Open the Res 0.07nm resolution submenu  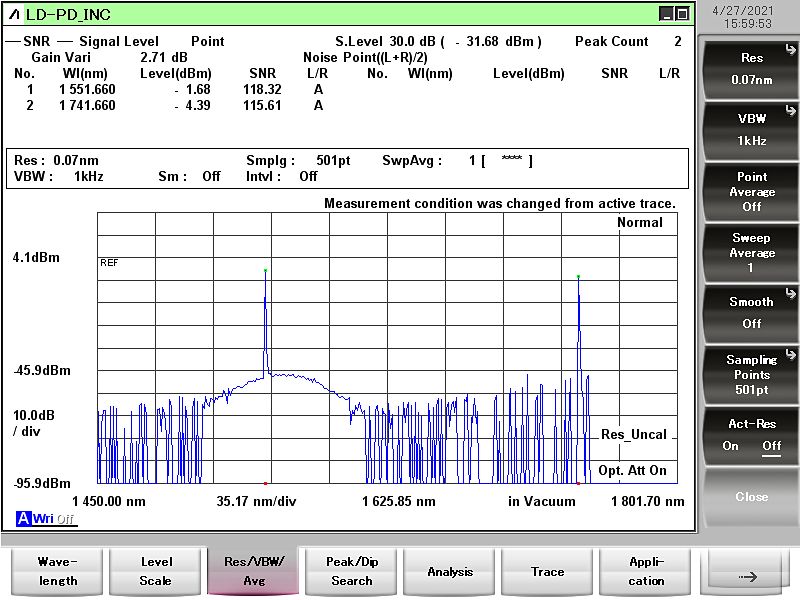[751, 68]
